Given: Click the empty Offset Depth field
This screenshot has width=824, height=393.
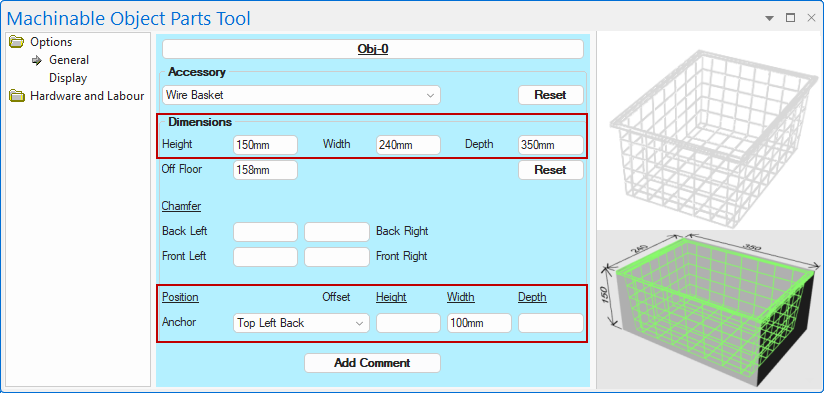Looking at the screenshot, I should click(x=551, y=323).
